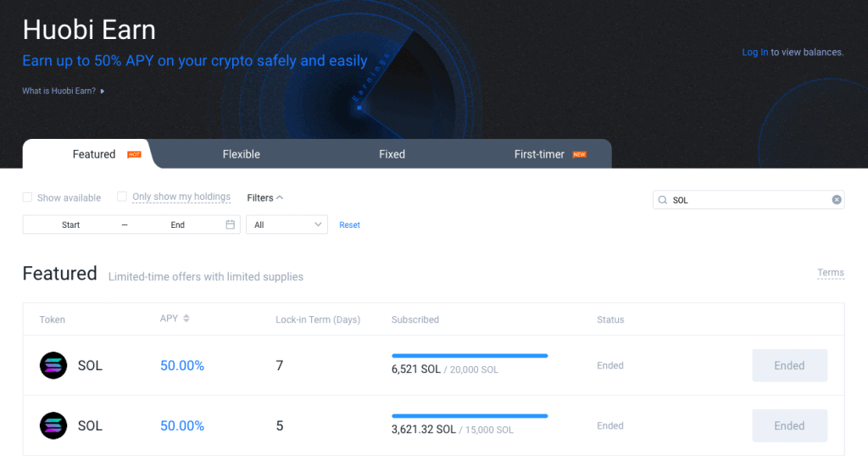Switch to the Flexible tab
This screenshot has height=466, width=868.
[242, 154]
